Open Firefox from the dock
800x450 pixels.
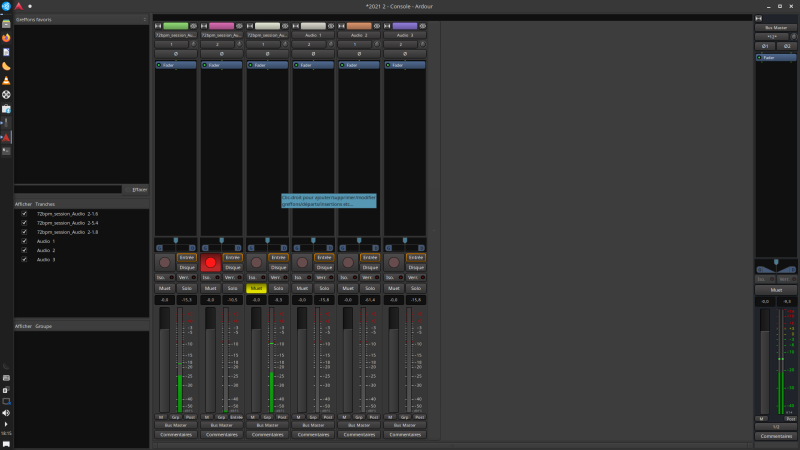pos(6,37)
